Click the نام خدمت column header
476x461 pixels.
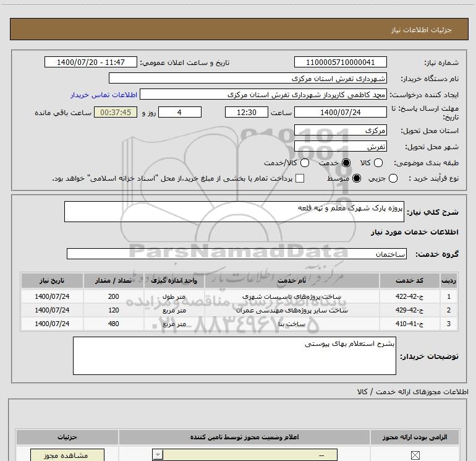click(x=292, y=280)
